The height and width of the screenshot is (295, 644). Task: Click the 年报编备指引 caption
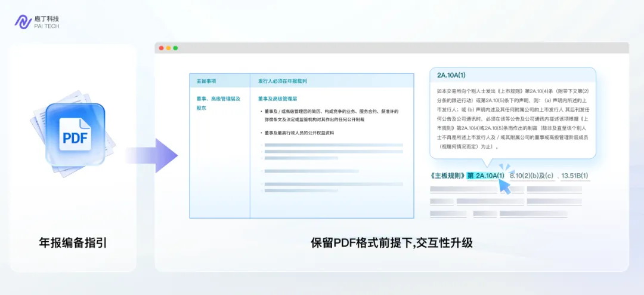pos(73,242)
